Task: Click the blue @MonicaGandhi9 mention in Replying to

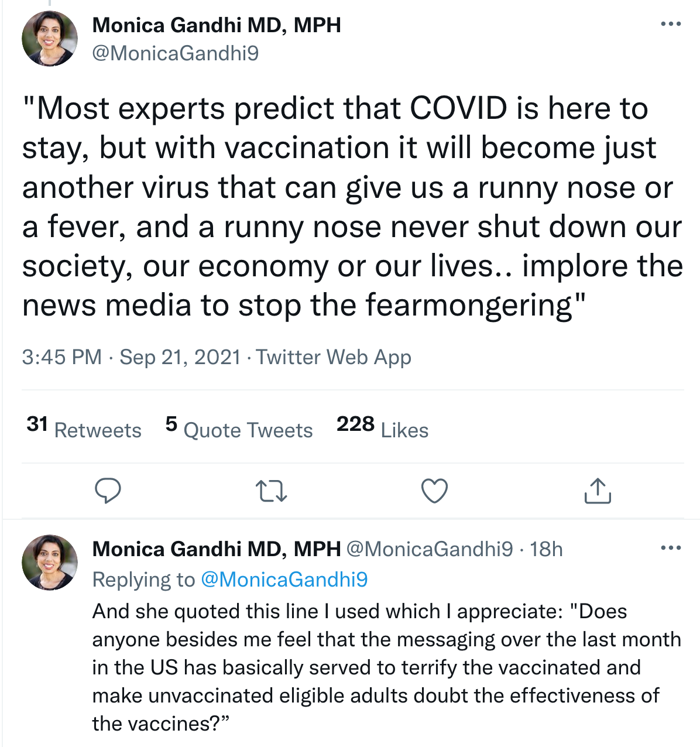Action: pyautogui.click(x=284, y=579)
